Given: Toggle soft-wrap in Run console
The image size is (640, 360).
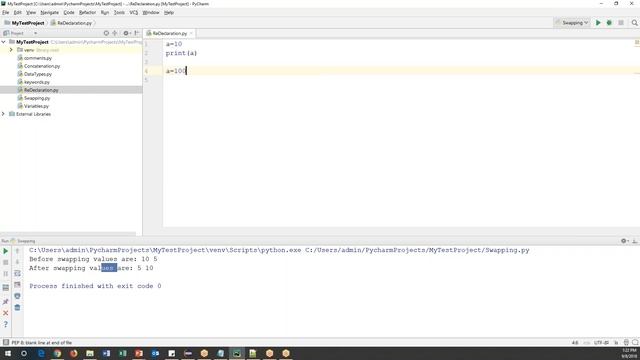Looking at the screenshot, I should pyautogui.click(x=17, y=273).
